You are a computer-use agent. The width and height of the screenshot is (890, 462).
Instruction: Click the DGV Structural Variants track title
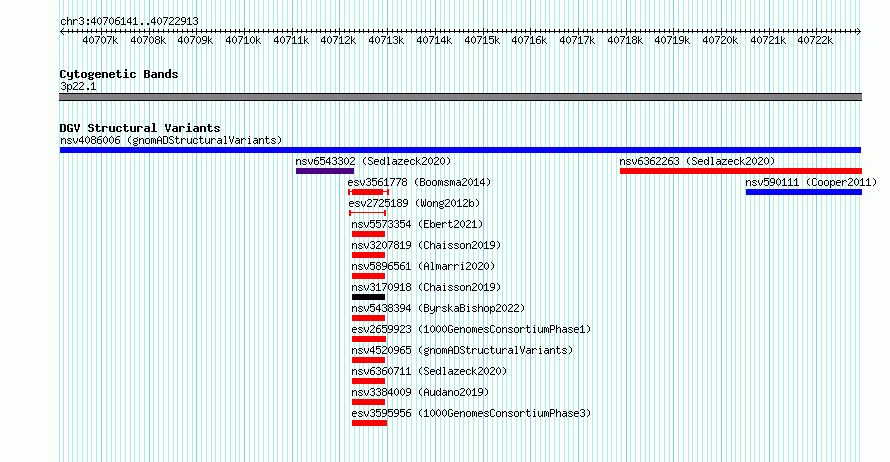coord(140,128)
